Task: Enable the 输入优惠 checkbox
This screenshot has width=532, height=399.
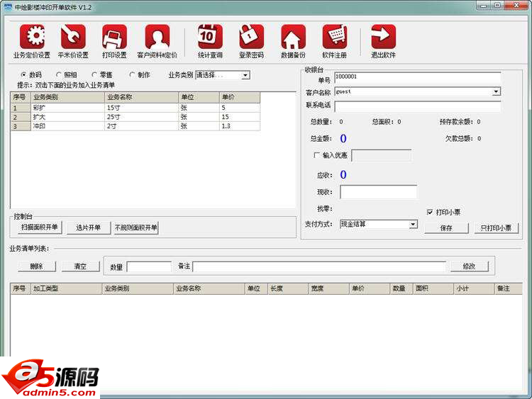Action: (x=316, y=155)
